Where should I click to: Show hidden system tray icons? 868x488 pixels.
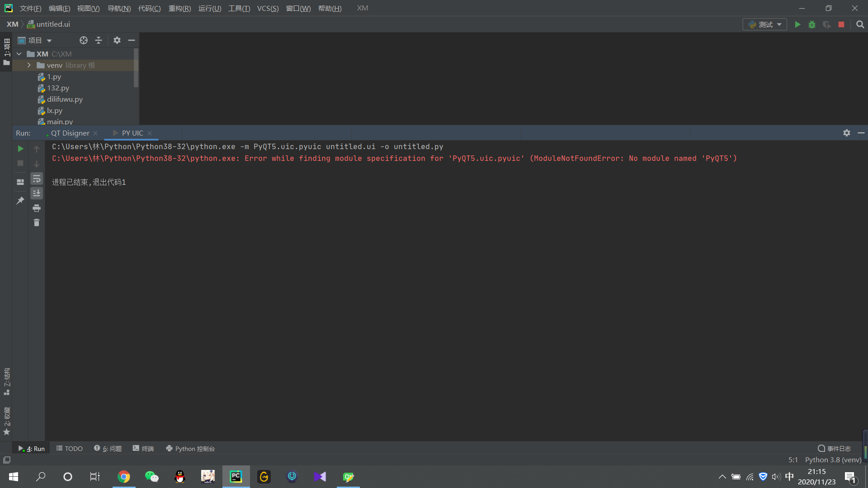tap(722, 477)
